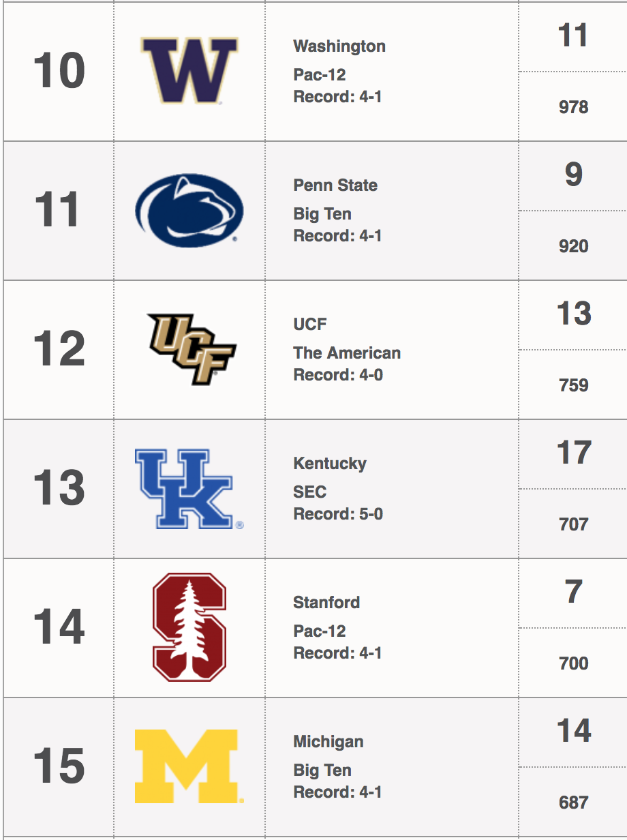This screenshot has width=627, height=840.
Task: Click rank number 13 cell
Action: tap(59, 488)
